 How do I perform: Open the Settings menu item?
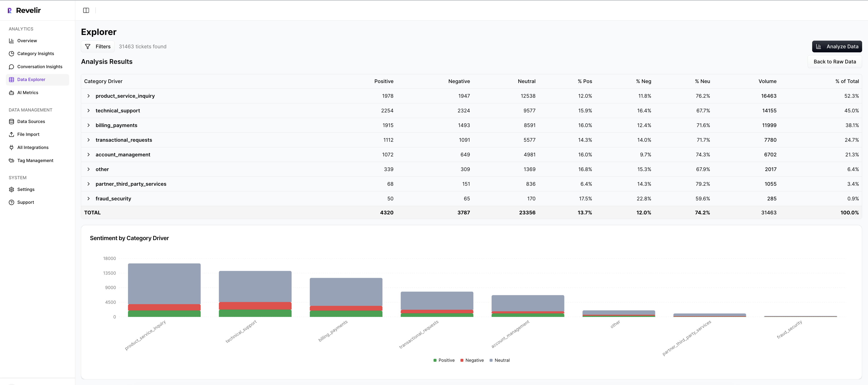click(26, 189)
